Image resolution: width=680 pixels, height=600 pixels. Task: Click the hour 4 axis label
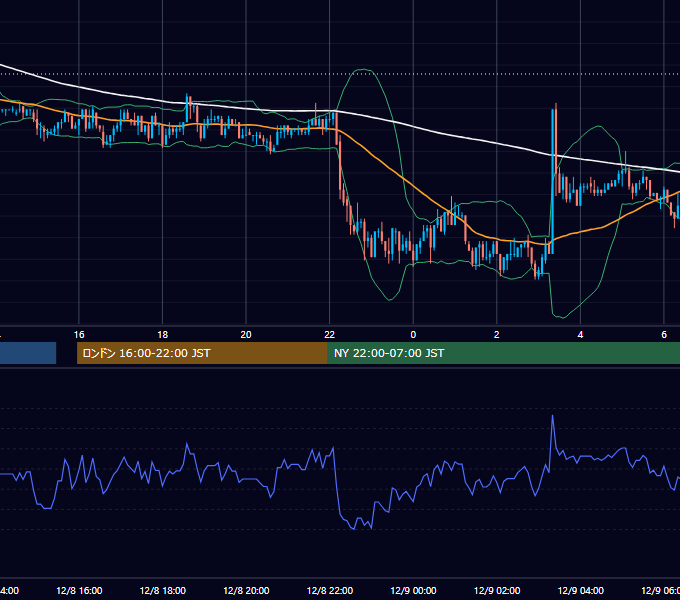580,335
